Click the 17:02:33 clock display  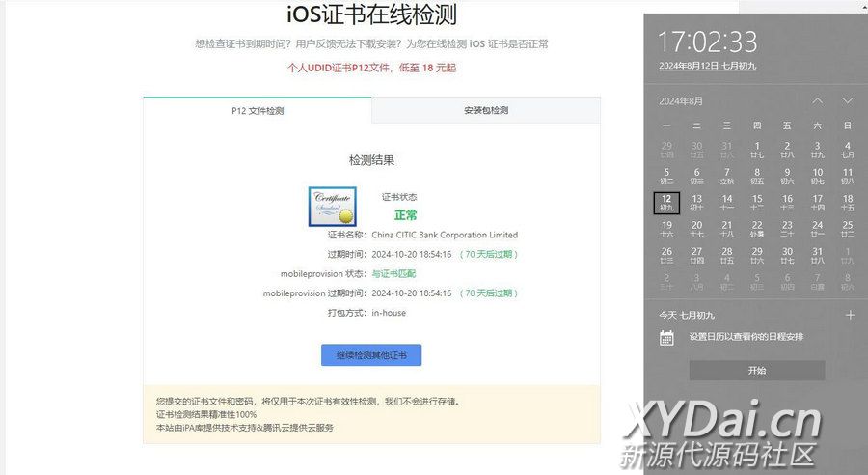(x=707, y=42)
